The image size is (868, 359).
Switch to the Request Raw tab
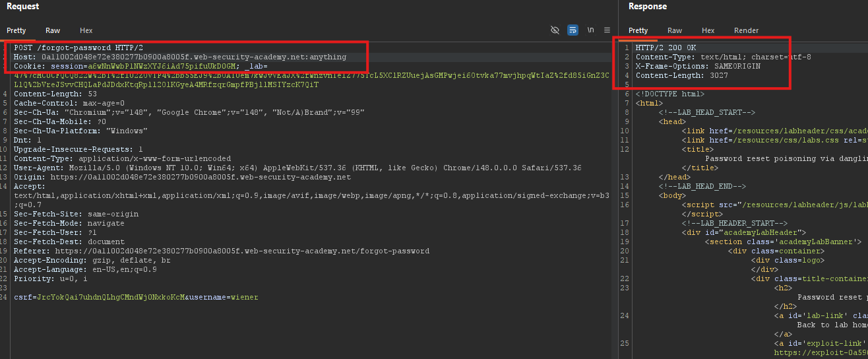click(x=53, y=30)
